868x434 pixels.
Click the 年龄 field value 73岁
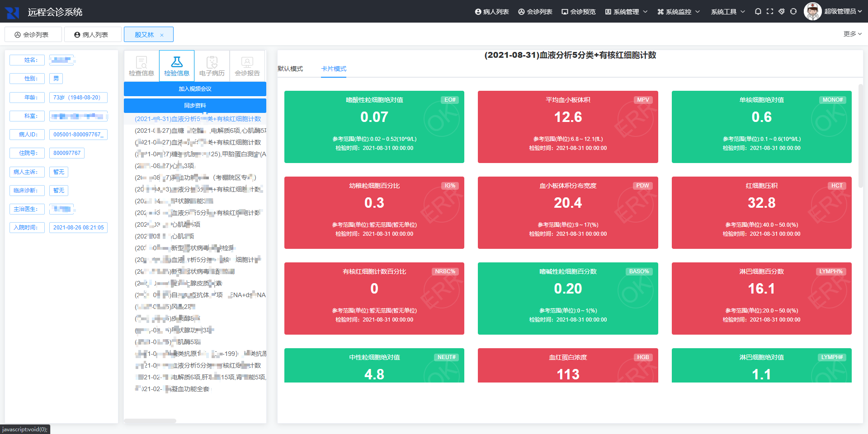click(x=78, y=98)
